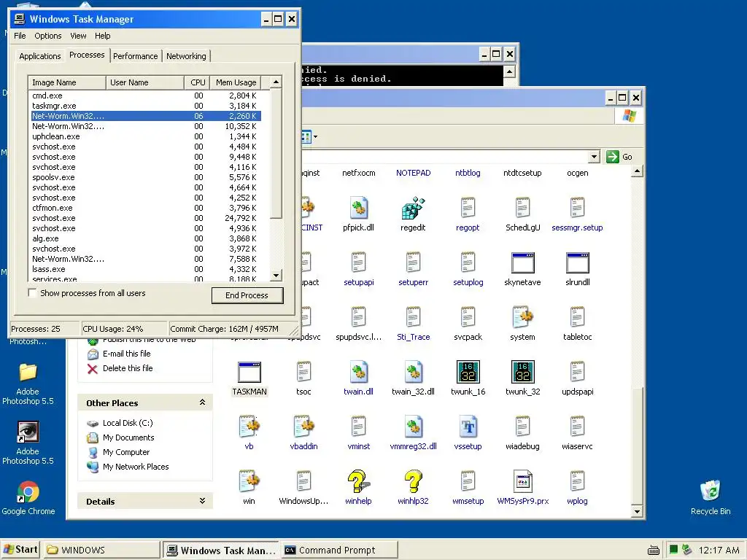
Task: Expand the Details panel
Action: pos(203,501)
